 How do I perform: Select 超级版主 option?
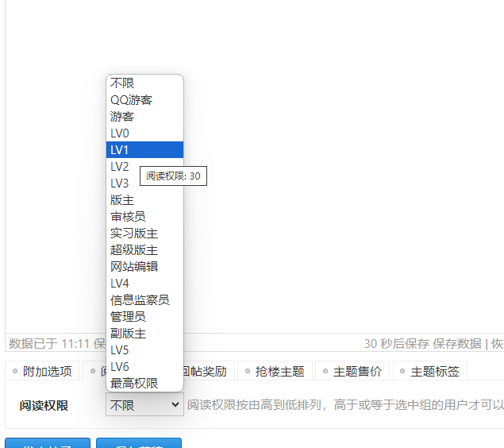pos(144,249)
